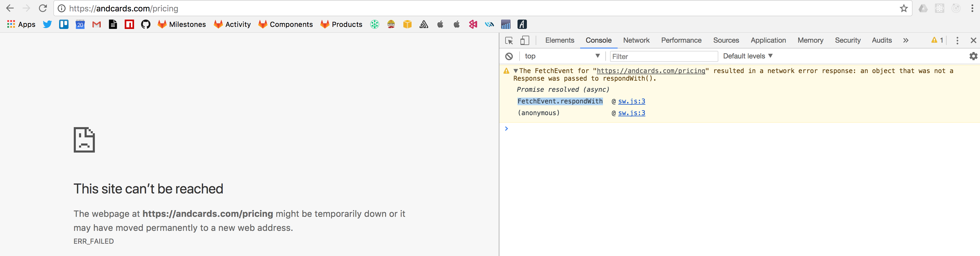
Task: Open the GitHub bookmark
Action: [146, 24]
